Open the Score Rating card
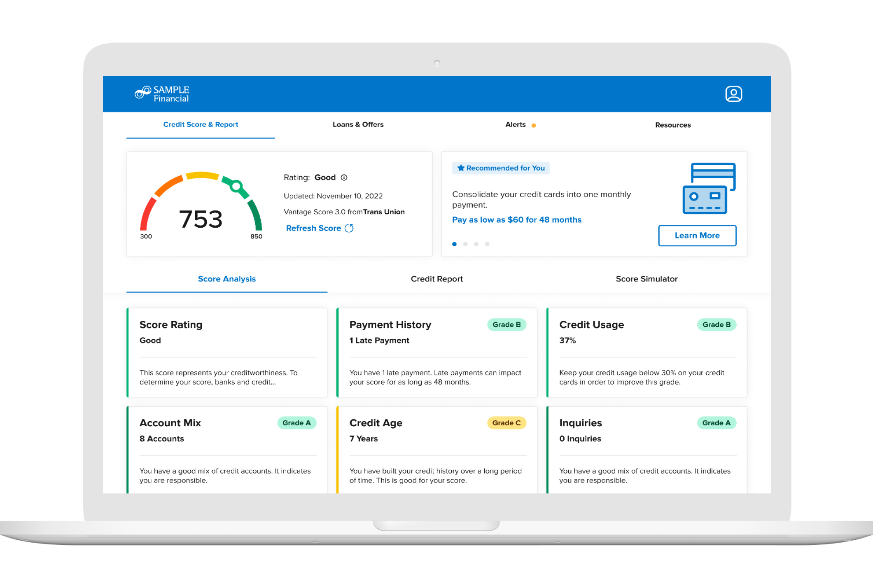 click(227, 352)
